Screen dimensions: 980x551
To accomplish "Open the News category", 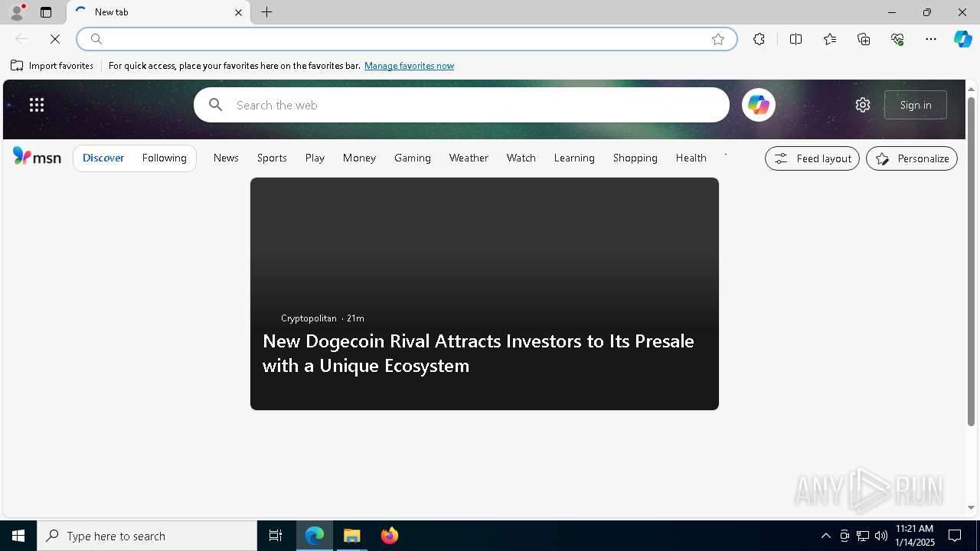I will click(226, 158).
